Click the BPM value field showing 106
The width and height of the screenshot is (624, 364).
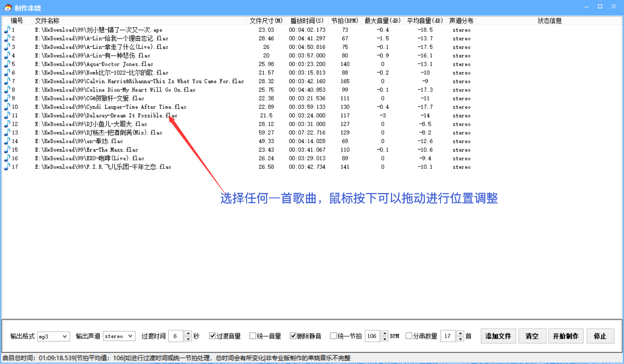click(373, 336)
